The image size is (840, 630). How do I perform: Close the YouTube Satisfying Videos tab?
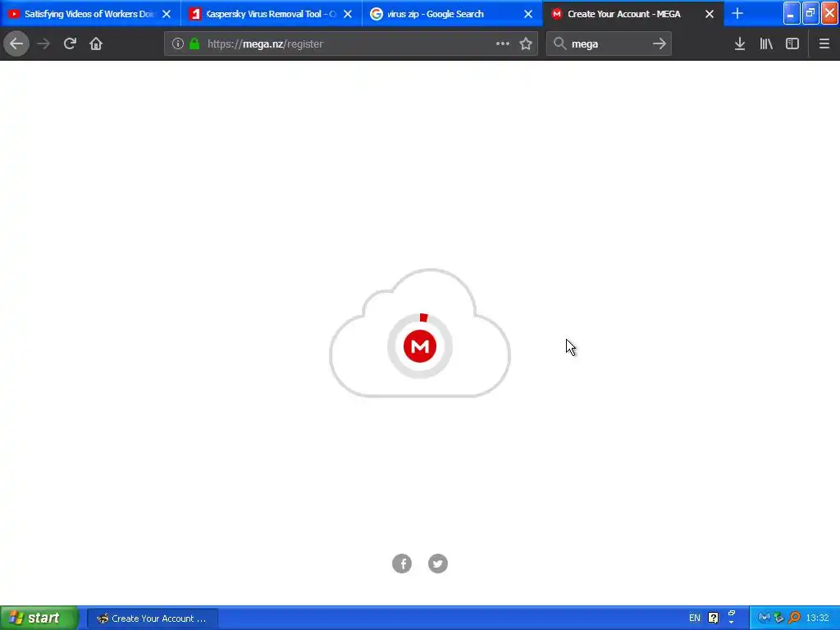coord(167,14)
